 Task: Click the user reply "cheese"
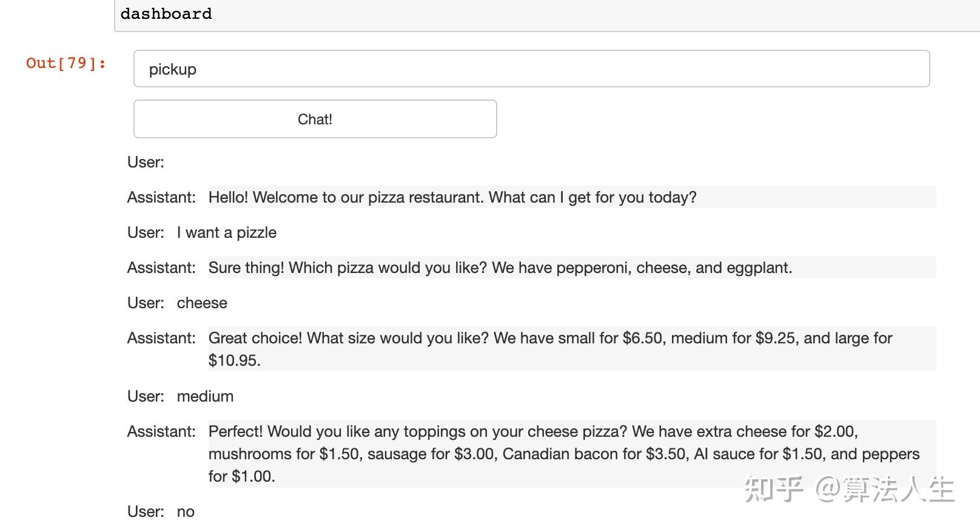pyautogui.click(x=202, y=303)
